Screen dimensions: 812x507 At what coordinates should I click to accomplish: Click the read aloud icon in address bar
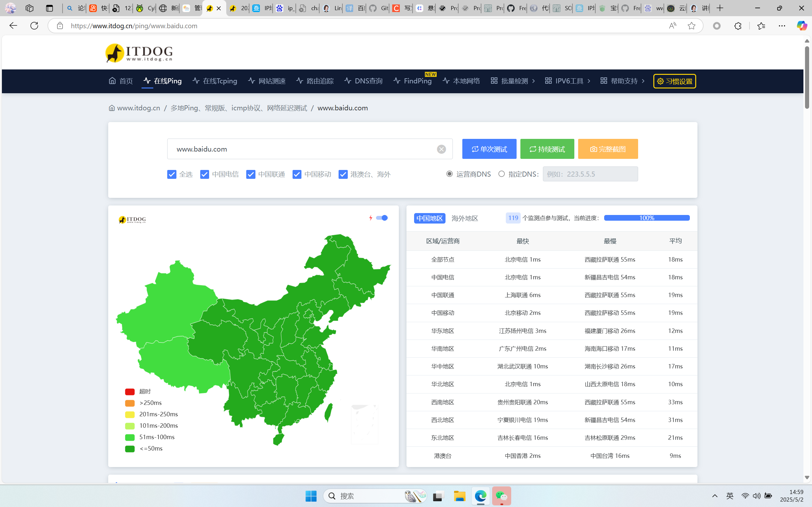click(x=672, y=26)
